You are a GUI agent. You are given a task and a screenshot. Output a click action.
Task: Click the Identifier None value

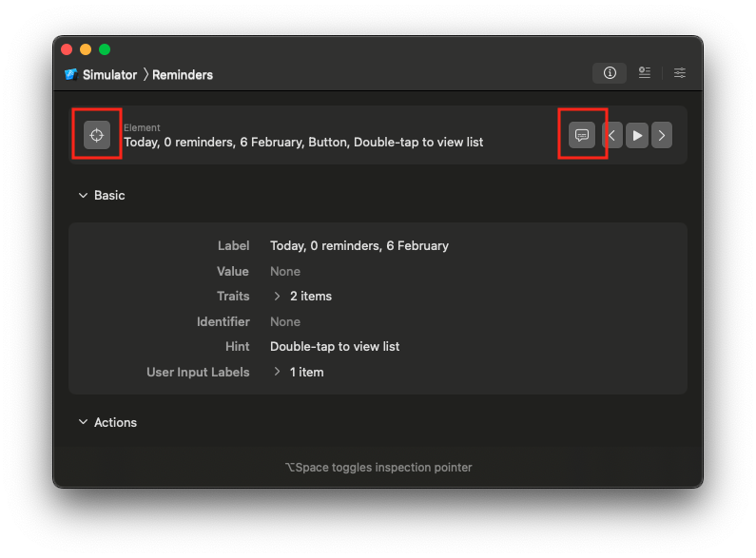click(x=285, y=321)
